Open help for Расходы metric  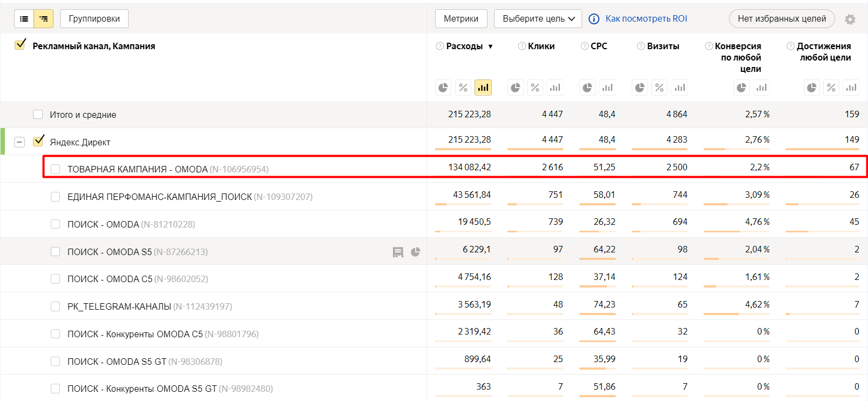tap(440, 46)
